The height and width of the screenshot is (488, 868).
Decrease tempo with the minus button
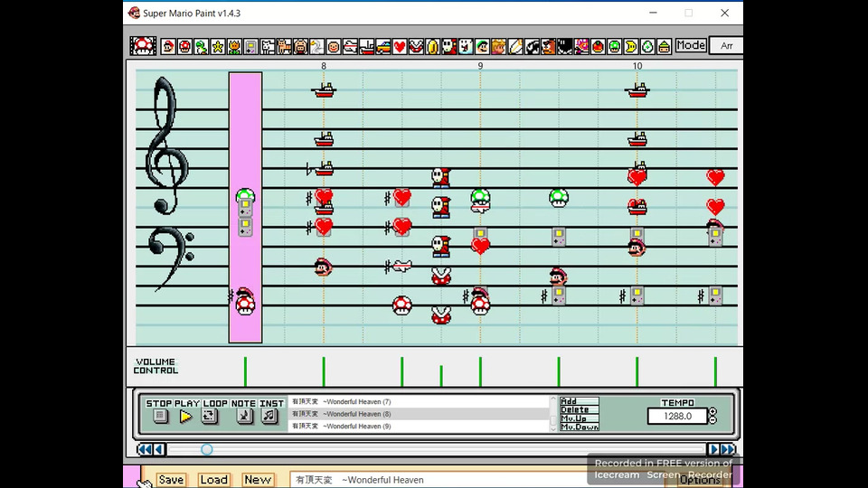click(713, 420)
